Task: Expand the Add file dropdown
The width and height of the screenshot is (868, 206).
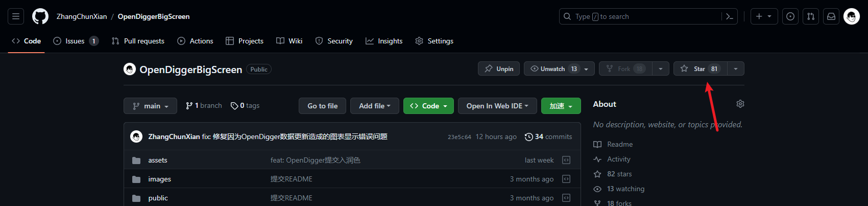Action: tap(374, 106)
